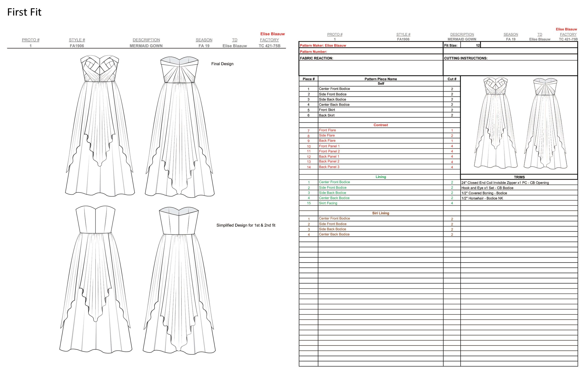Select the simplified design front view sketch

point(96,279)
